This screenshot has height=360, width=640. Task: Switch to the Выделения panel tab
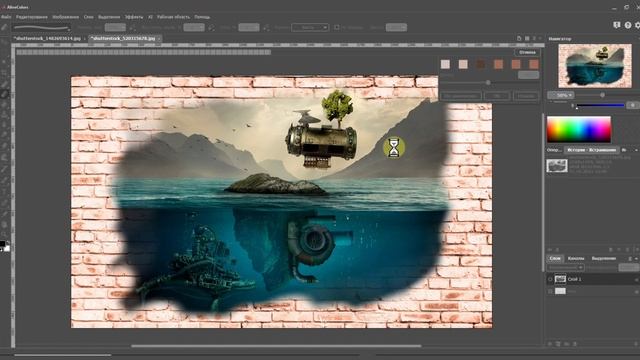tap(604, 258)
